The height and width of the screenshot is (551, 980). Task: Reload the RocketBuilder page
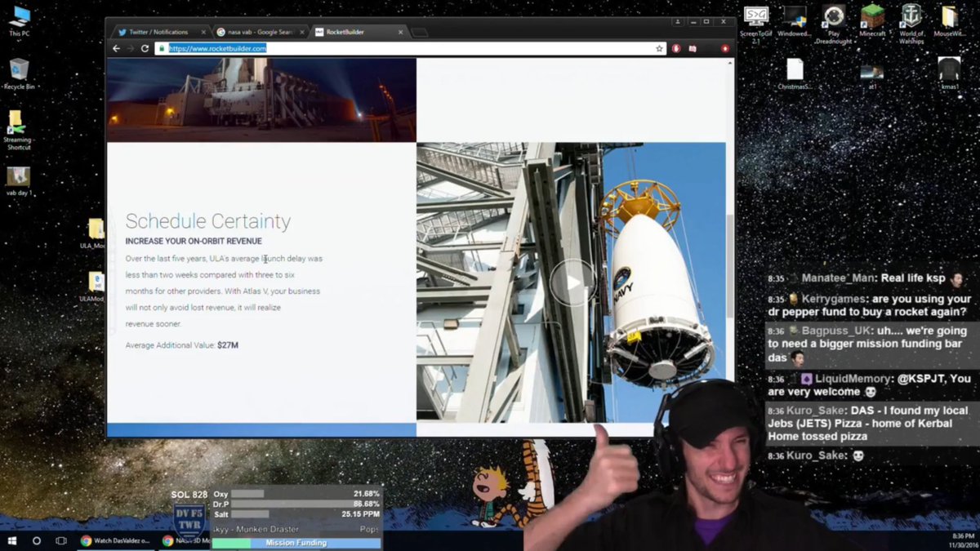click(x=145, y=48)
